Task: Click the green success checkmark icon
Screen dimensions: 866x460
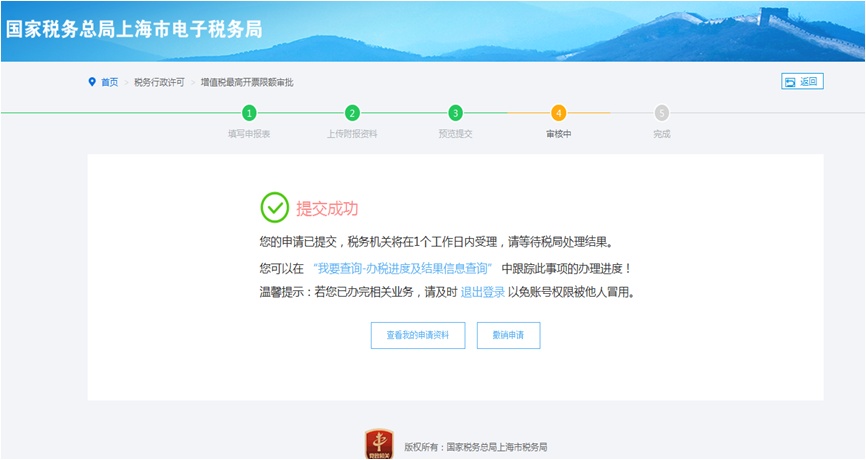Action: (274, 208)
